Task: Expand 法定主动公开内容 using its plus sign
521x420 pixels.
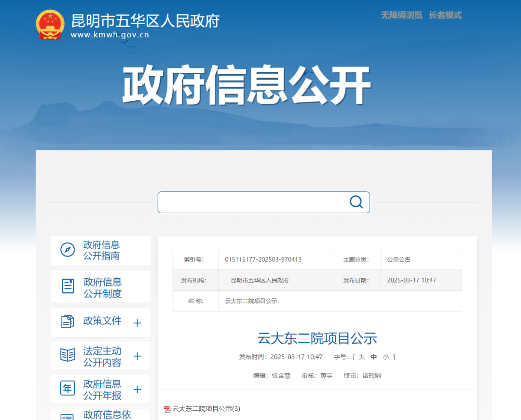Action: 137,356
